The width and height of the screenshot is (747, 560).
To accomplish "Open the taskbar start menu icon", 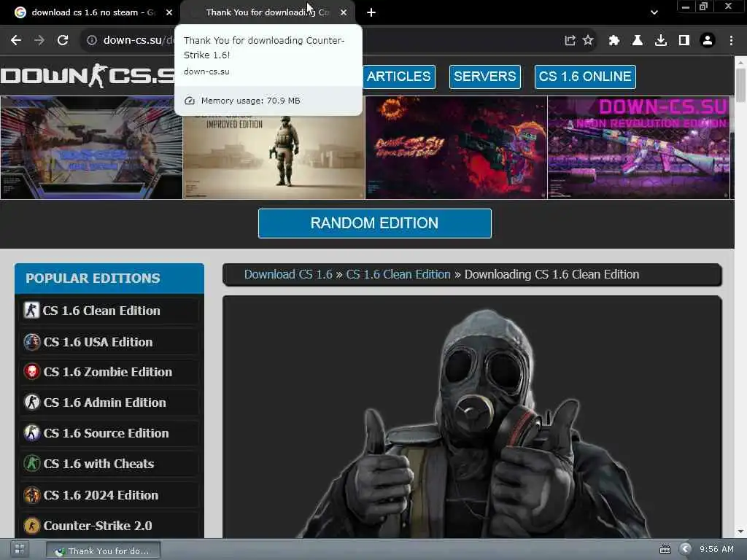I will click(x=20, y=550).
